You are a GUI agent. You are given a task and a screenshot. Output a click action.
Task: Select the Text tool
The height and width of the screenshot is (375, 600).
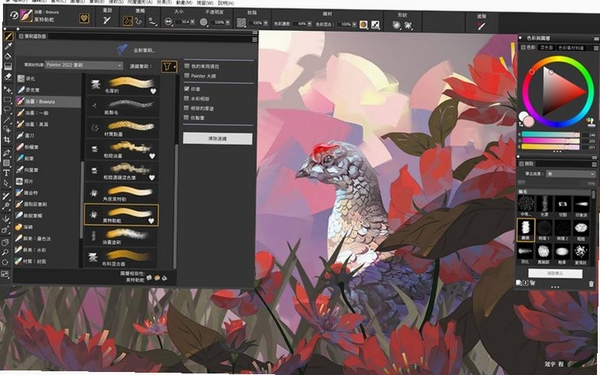(7, 173)
